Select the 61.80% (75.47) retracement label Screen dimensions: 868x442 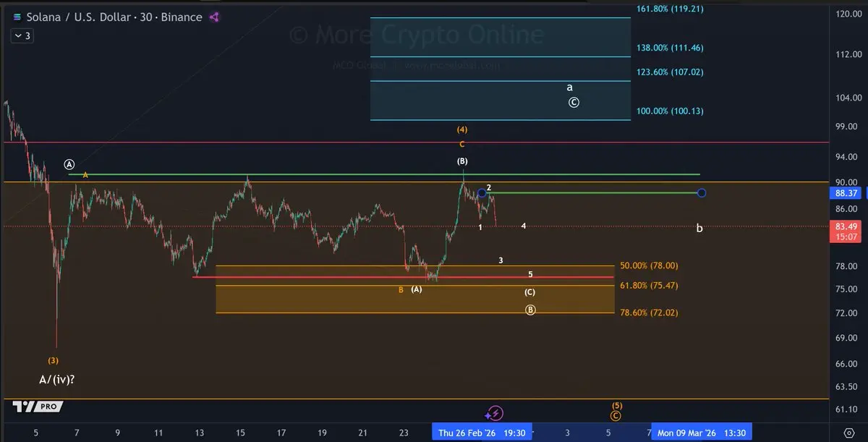pos(649,286)
